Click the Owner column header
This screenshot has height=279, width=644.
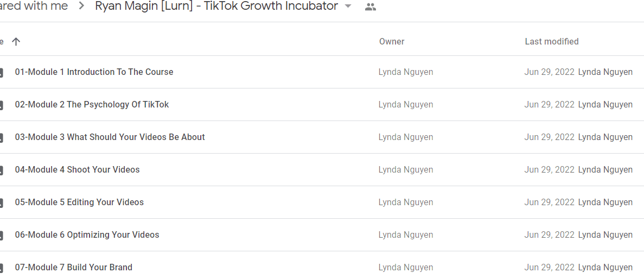[391, 41]
